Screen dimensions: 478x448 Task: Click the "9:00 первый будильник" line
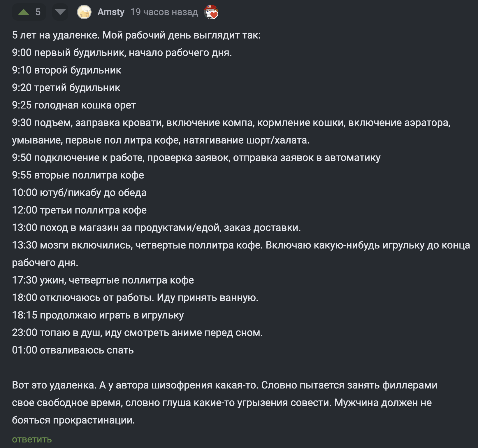[122, 53]
